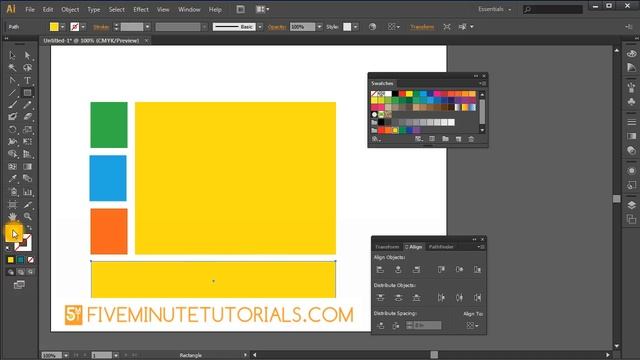Image resolution: width=640 pixels, height=360 pixels.
Task: Click the Opacity link in Control bar
Action: tap(277, 27)
